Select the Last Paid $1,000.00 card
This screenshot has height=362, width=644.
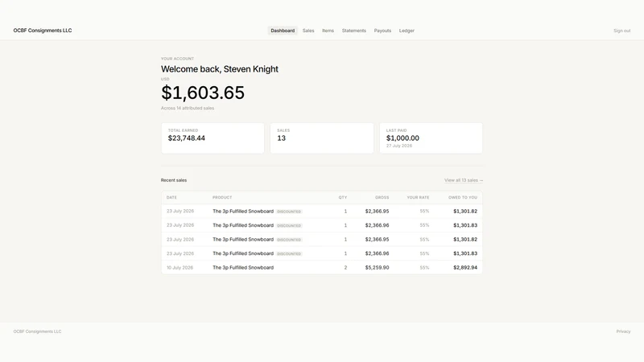[x=431, y=138]
